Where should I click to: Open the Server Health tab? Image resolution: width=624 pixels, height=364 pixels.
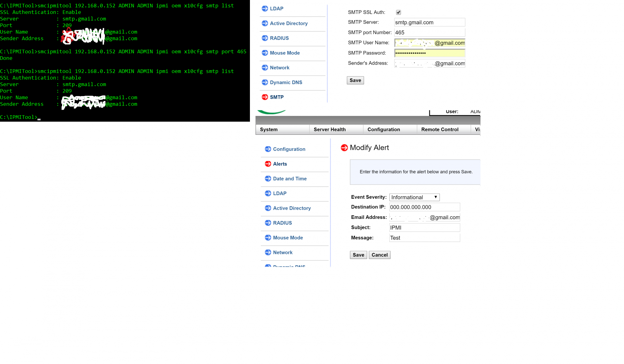pyautogui.click(x=336, y=130)
